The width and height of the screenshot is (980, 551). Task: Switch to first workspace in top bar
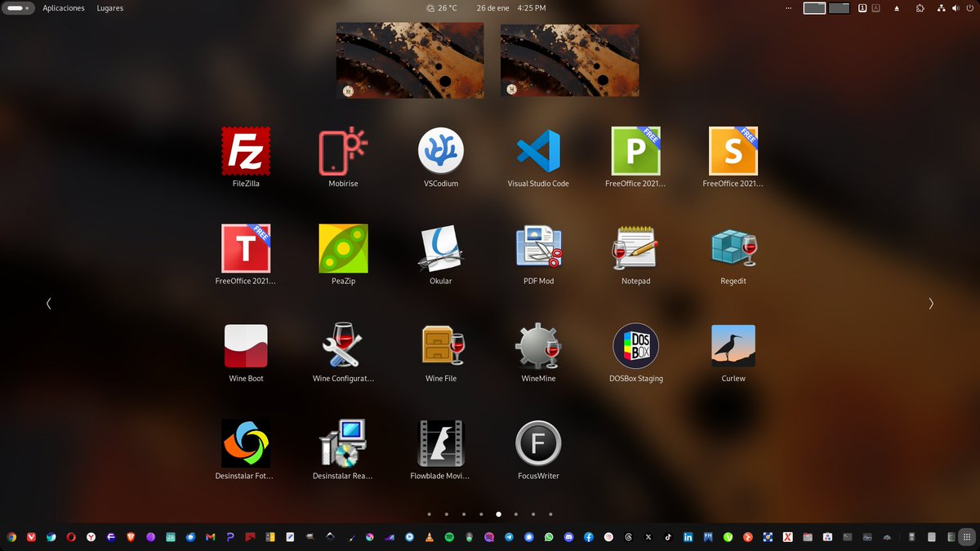pyautogui.click(x=814, y=8)
